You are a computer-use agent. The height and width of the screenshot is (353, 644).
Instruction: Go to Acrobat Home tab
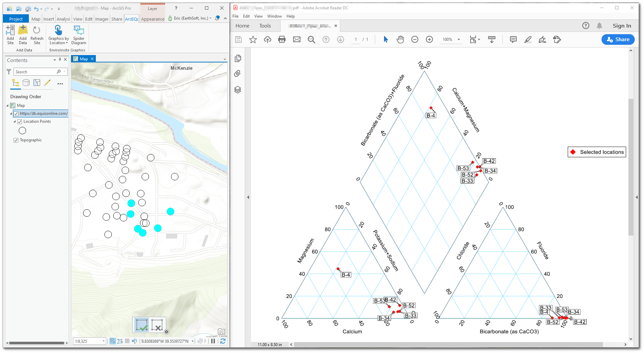coord(242,26)
